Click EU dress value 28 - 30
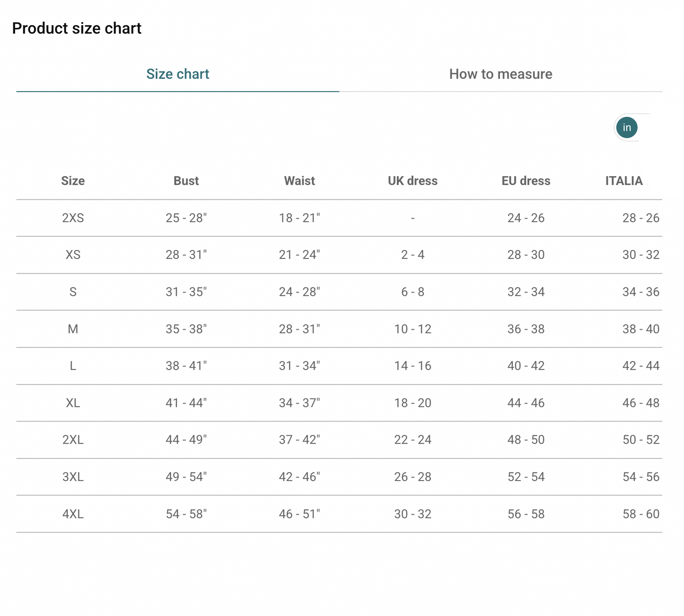This screenshot has width=684, height=616. pyautogui.click(x=525, y=255)
